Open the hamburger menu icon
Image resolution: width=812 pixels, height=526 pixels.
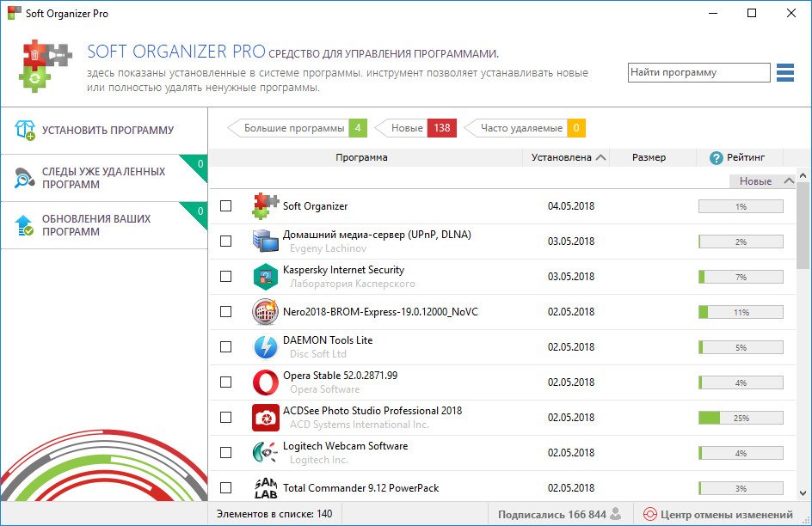[785, 73]
